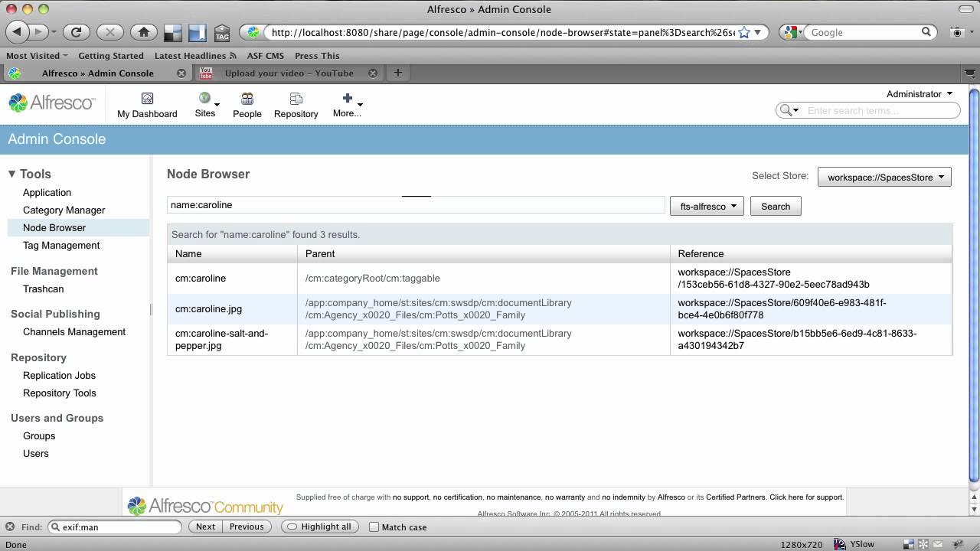Open the My Dashboard icon

click(147, 99)
